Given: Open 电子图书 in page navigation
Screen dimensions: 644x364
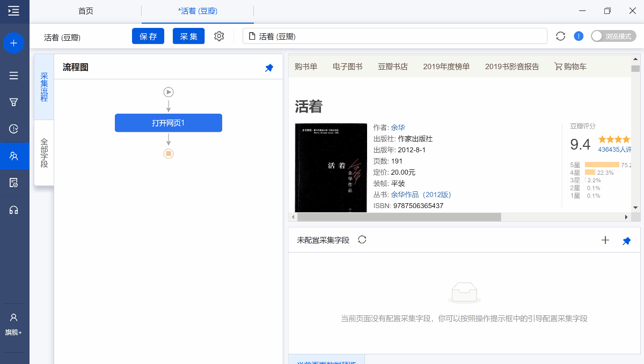Looking at the screenshot, I should (348, 66).
